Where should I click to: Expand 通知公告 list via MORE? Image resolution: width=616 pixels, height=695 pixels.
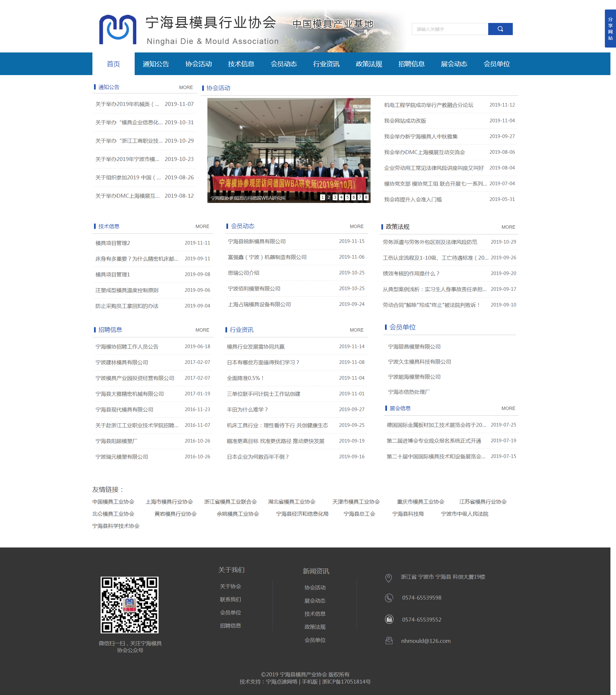pos(186,88)
